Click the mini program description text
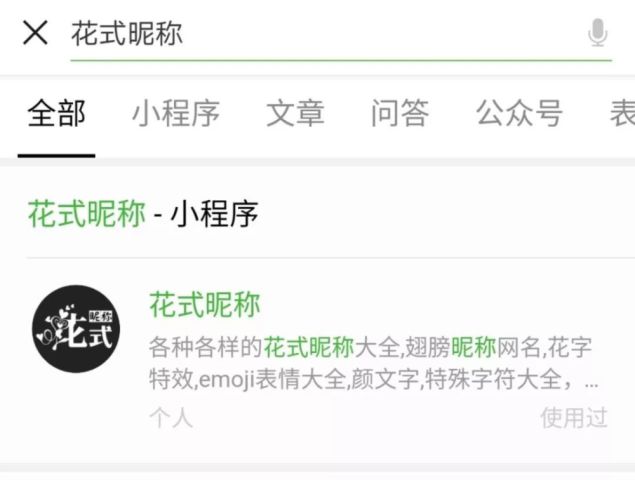This screenshot has width=635, height=480. point(373,363)
